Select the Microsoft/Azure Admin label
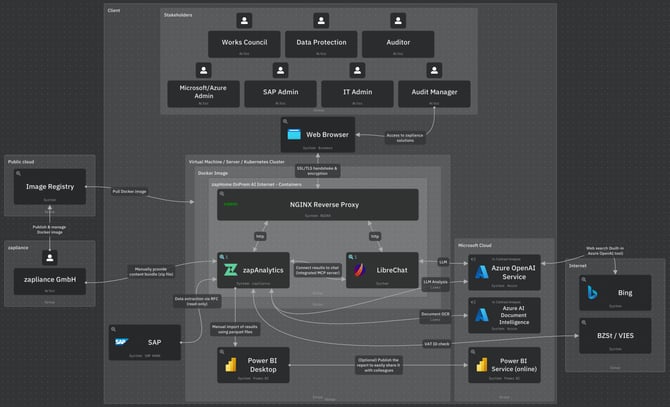 (x=203, y=92)
